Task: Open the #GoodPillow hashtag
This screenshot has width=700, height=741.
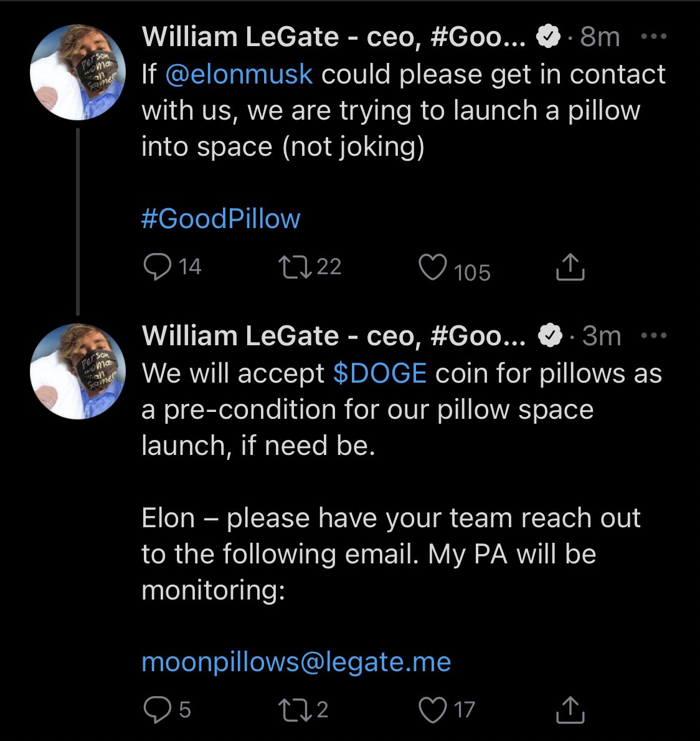Action: click(x=220, y=219)
